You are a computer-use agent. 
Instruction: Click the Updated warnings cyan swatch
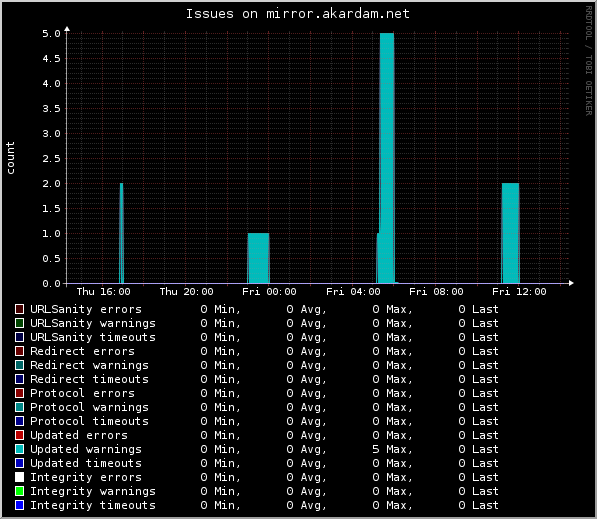coord(19,449)
